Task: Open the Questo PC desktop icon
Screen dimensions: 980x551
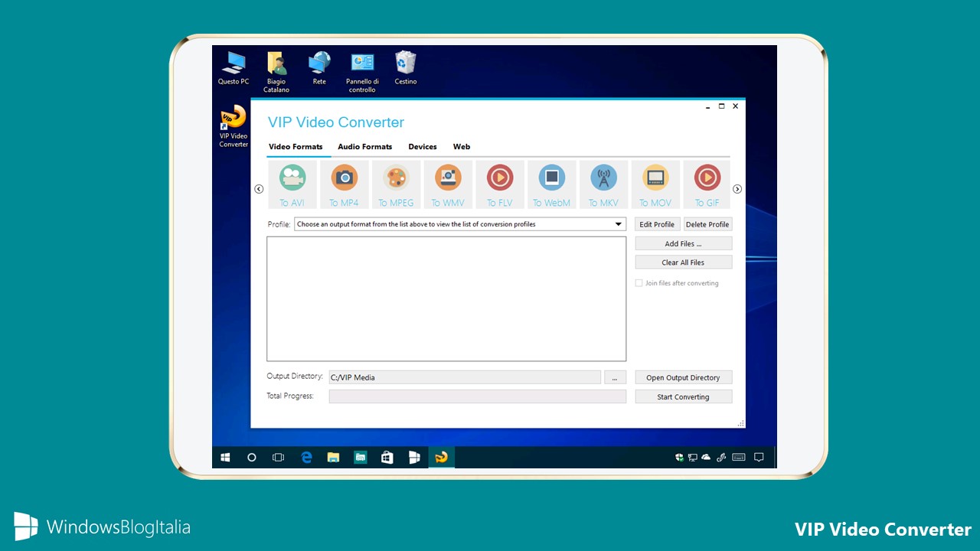Action: coord(234,68)
